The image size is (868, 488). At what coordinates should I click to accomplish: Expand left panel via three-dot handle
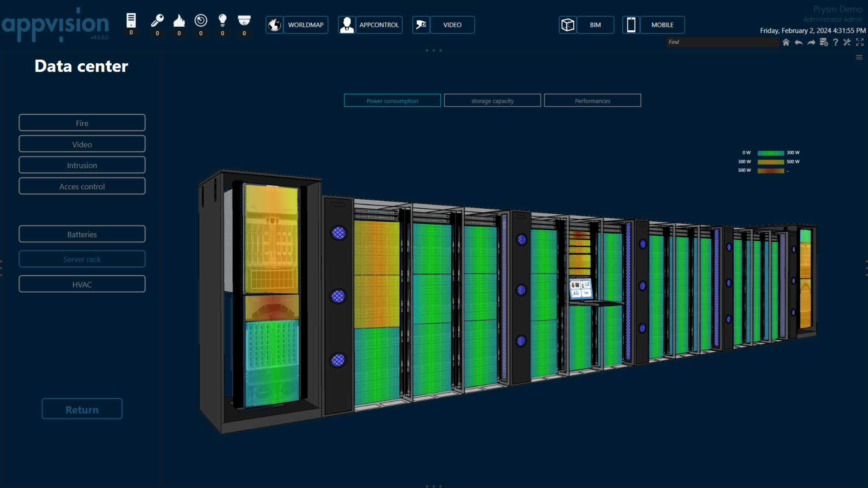coord(1,268)
